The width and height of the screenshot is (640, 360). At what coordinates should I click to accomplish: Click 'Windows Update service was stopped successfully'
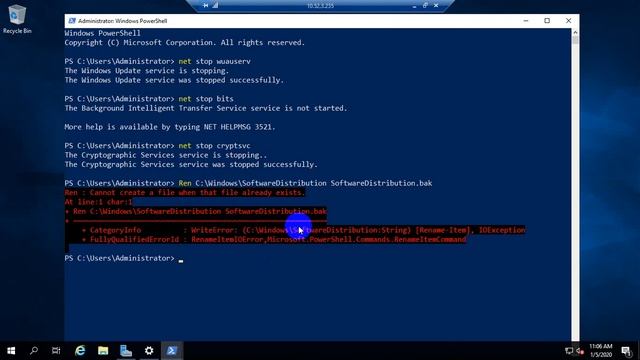tap(174, 80)
